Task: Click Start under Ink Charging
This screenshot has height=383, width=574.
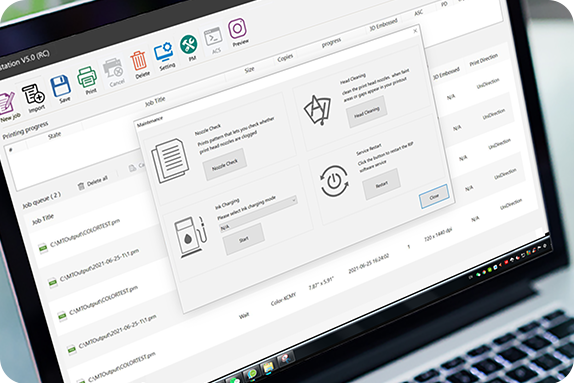Action: click(243, 239)
